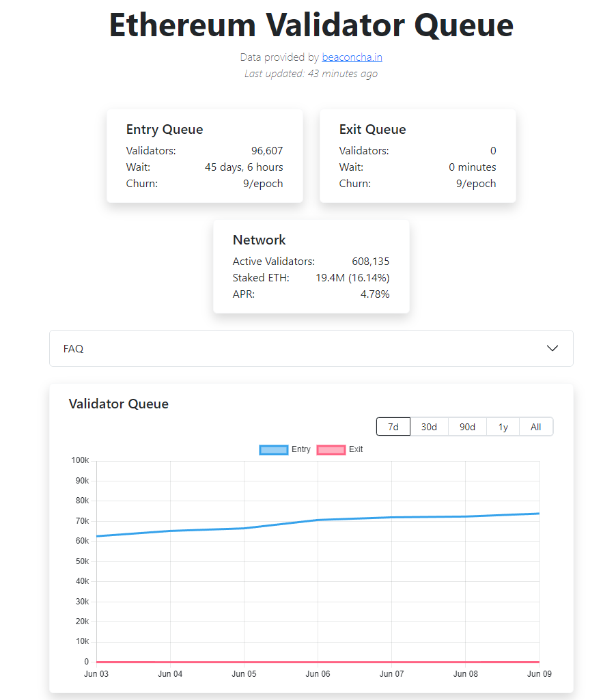The width and height of the screenshot is (616, 700).
Task: Select the 45 days, 6 hours wait value
Action: coord(244,167)
